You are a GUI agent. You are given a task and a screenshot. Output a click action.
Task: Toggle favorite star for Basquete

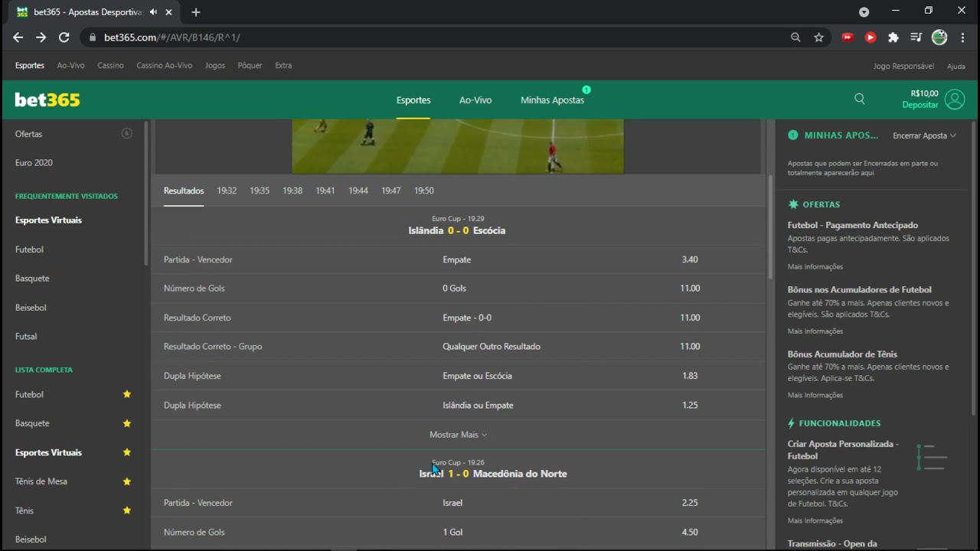click(x=127, y=423)
